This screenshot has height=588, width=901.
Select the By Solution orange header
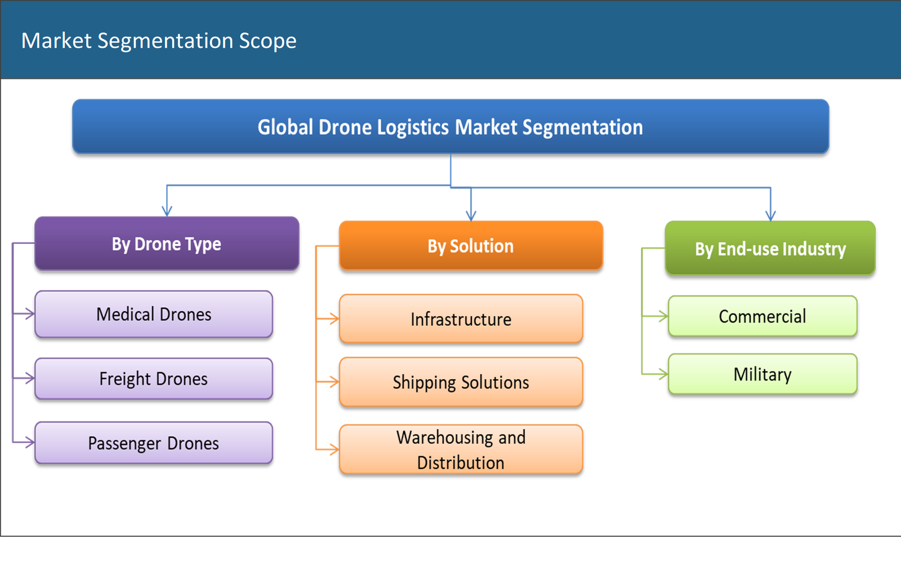pos(471,246)
